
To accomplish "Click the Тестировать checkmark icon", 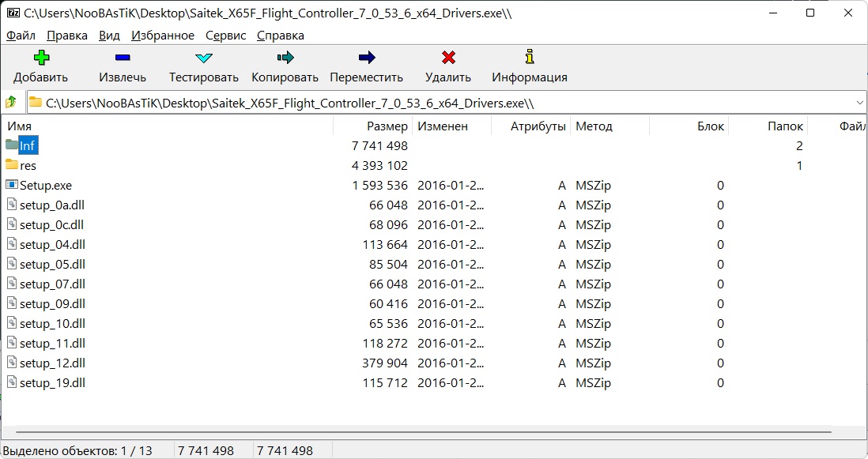I will point(204,58).
